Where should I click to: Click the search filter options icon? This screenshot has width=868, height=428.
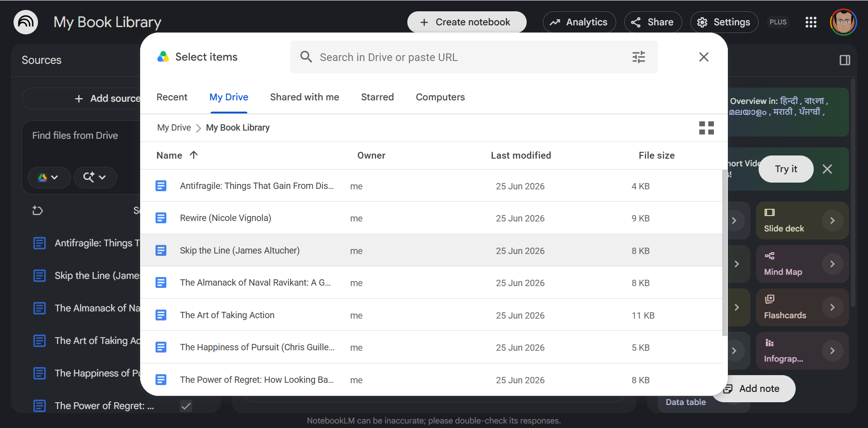[x=638, y=57]
